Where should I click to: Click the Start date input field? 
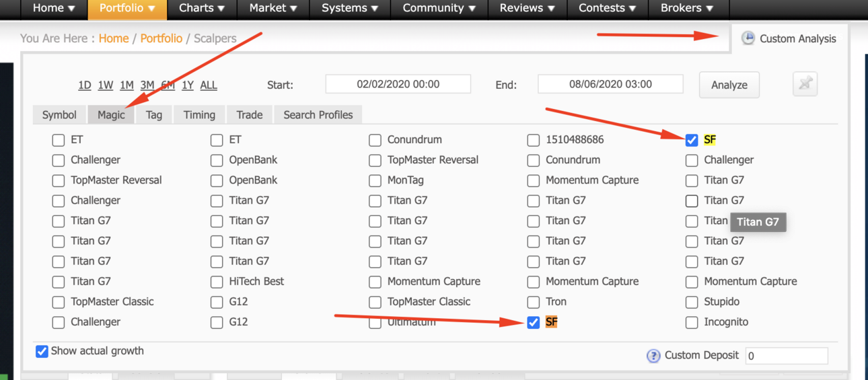tap(398, 84)
